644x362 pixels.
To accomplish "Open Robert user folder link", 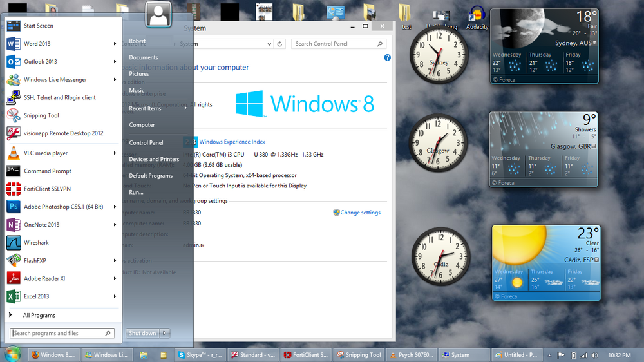I will (137, 41).
